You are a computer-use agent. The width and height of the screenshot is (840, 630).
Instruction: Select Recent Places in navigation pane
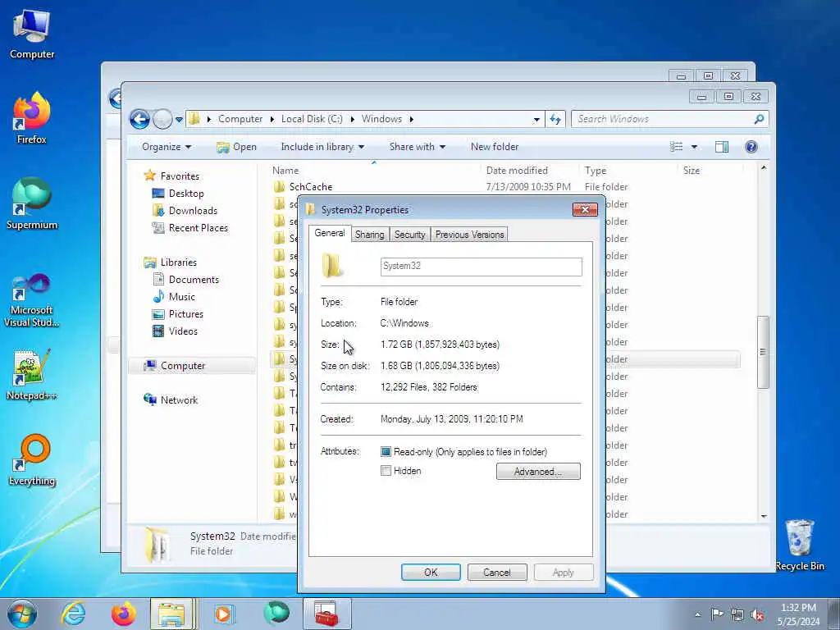tap(199, 228)
